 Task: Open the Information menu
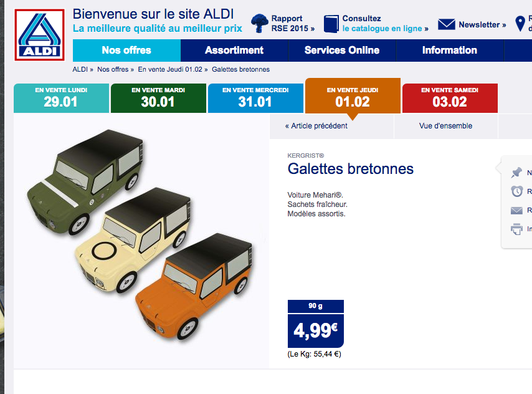coord(450,50)
